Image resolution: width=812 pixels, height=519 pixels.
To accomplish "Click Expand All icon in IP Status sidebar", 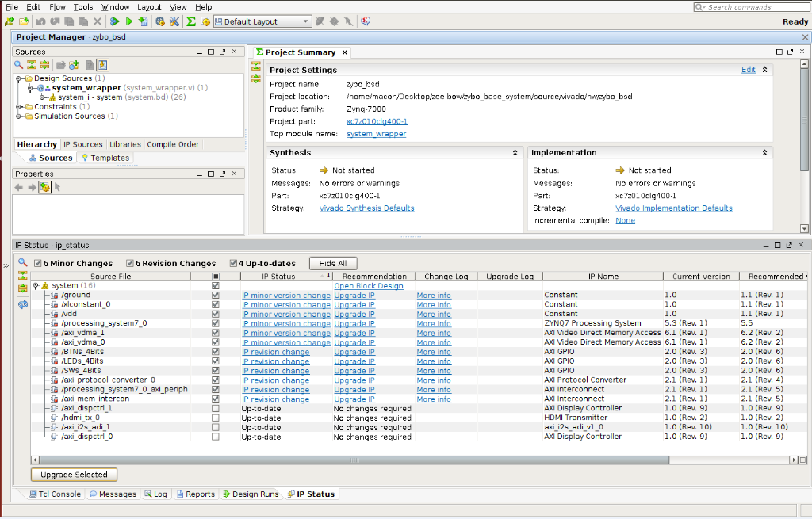I will [23, 288].
